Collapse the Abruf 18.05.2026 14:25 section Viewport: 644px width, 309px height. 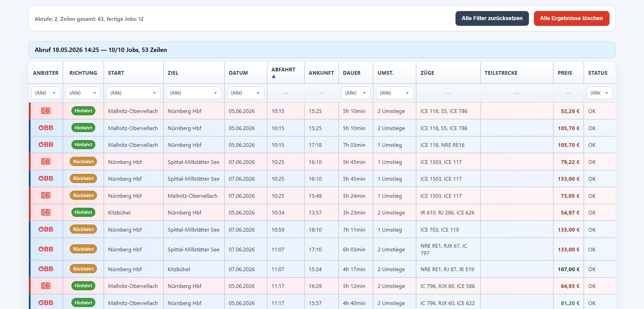coord(322,50)
